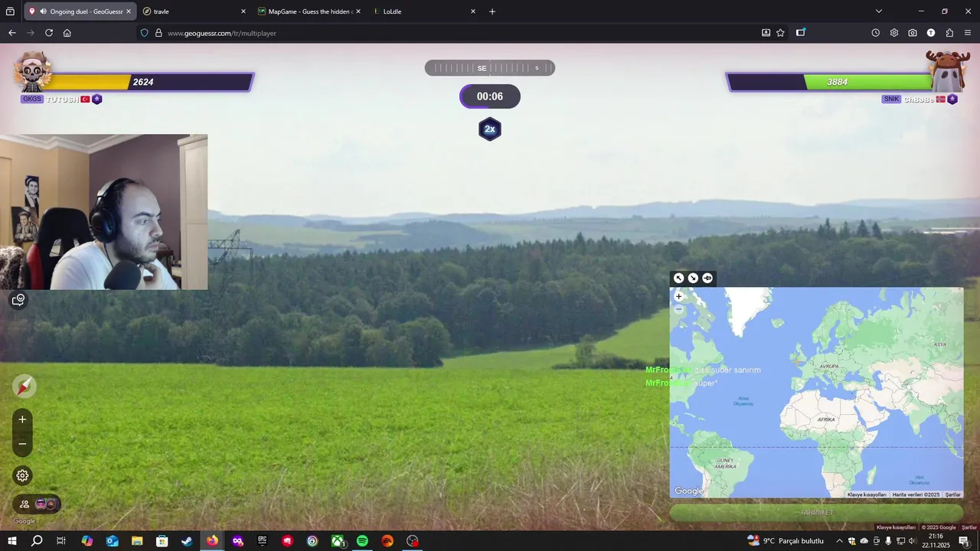The width and height of the screenshot is (980, 551).
Task: Go back to previous page
Action: [11, 33]
